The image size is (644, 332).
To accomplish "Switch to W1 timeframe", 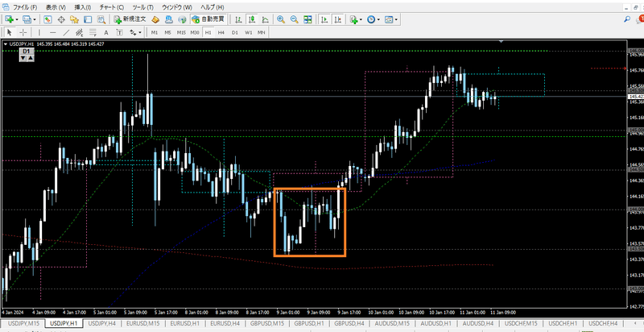I will 248,32.
